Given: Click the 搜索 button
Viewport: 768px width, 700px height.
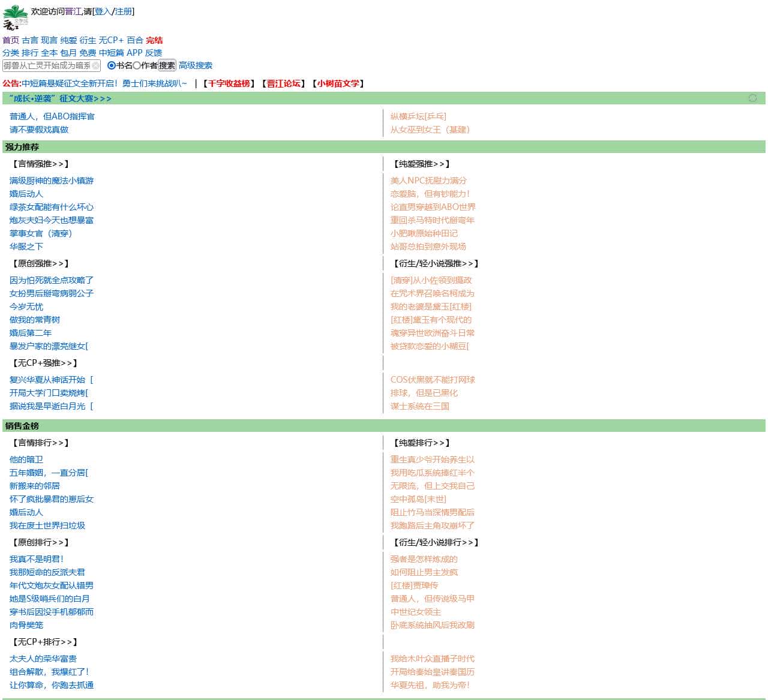Looking at the screenshot, I should 167,65.
